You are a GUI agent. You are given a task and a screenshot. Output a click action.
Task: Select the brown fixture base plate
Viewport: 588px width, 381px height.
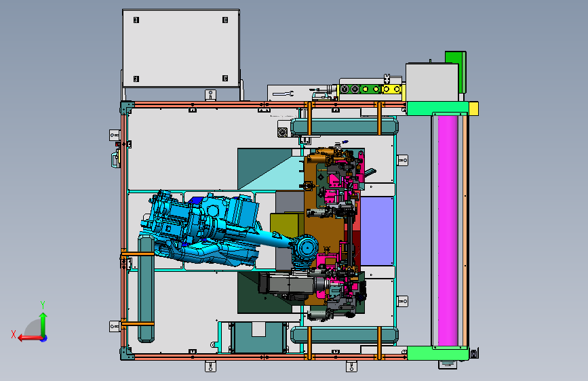tap(324, 228)
